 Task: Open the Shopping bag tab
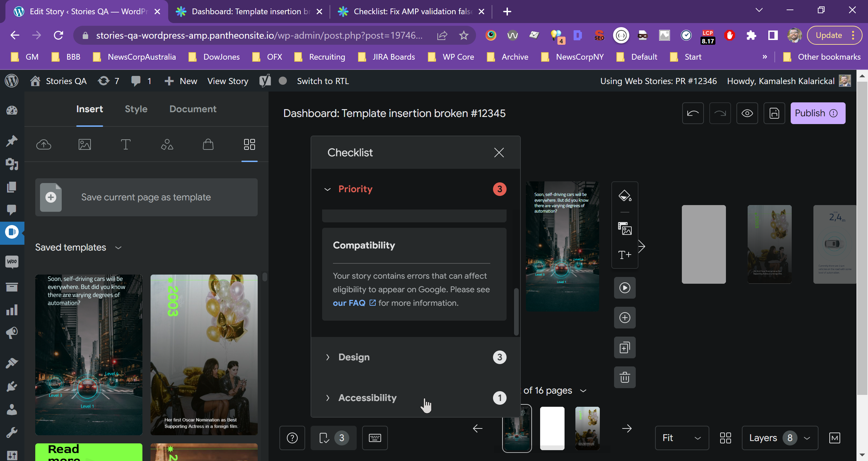point(208,145)
